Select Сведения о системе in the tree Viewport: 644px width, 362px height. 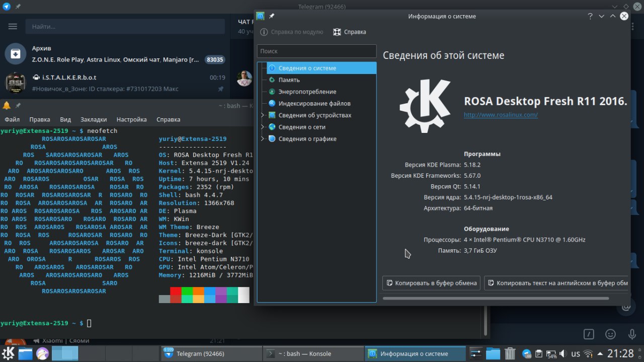tap(321, 68)
